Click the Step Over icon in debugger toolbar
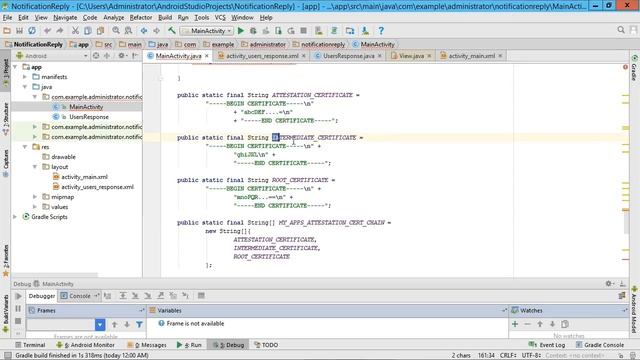Screen dimensions: 640x360 pyautogui.click(x=122, y=296)
